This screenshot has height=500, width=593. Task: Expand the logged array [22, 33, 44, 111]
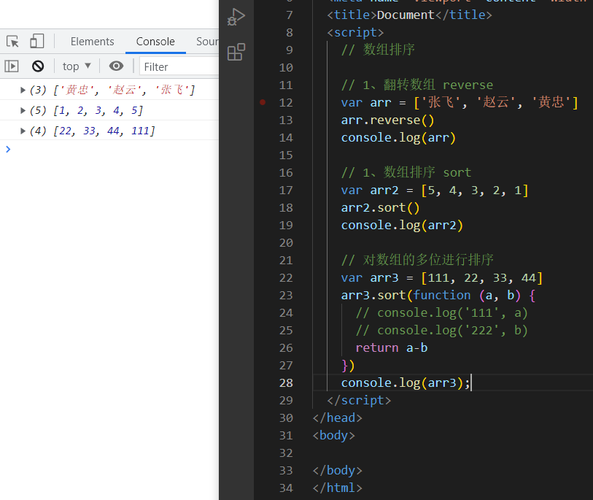pos(23,131)
